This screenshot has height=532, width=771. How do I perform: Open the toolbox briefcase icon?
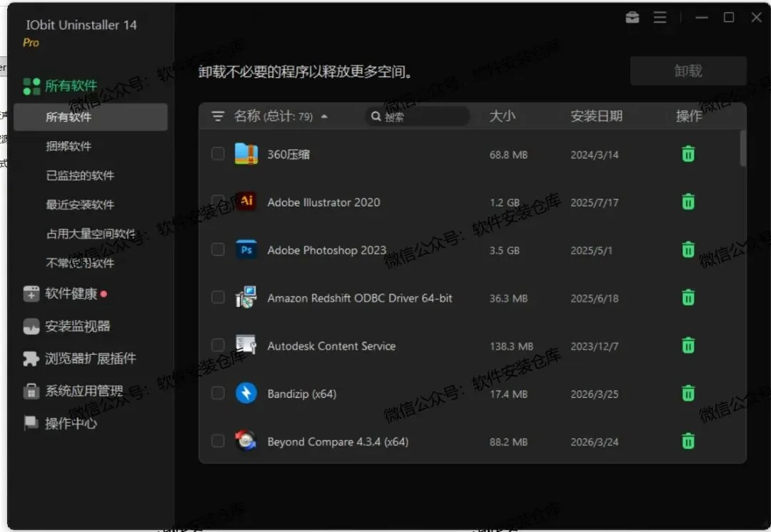633,18
